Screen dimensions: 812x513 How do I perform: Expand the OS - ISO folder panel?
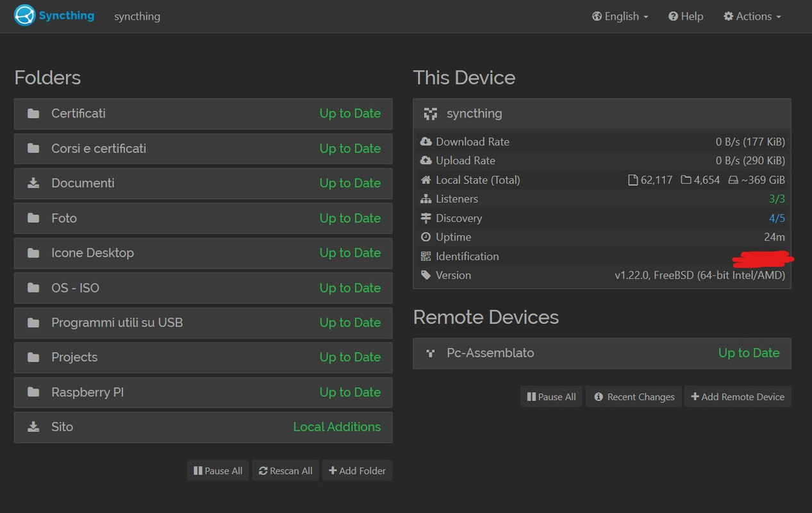(x=203, y=288)
